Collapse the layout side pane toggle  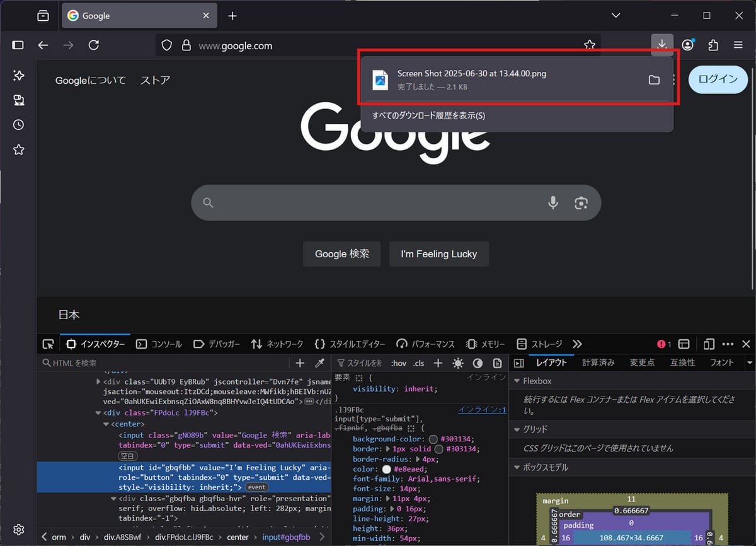point(519,363)
